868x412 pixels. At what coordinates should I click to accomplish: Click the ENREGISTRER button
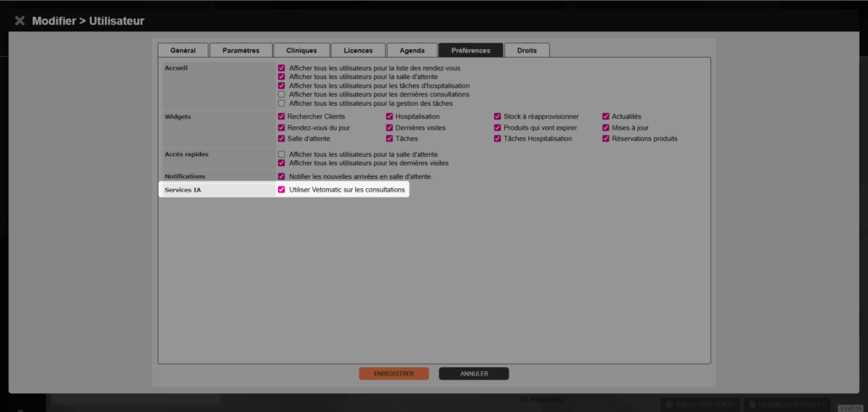pos(393,374)
